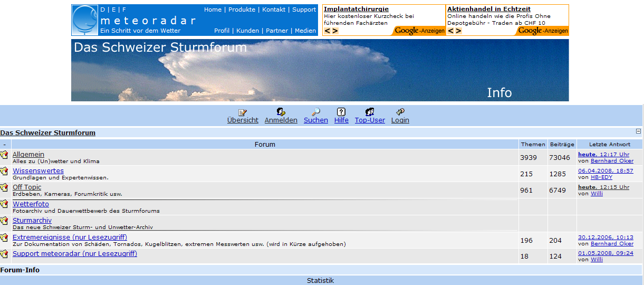Click the meteoradar globe logo
Image resolution: width=644 pixels, height=285 pixels.
coord(85,20)
